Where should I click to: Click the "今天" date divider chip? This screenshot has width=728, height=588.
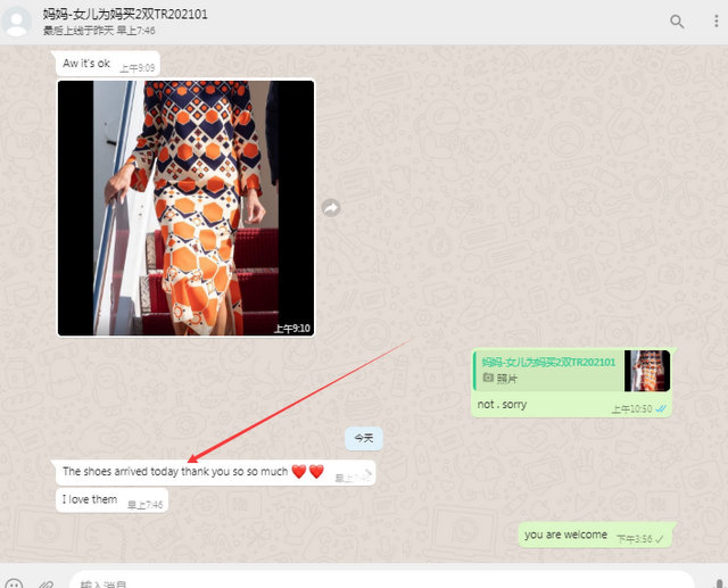click(363, 438)
